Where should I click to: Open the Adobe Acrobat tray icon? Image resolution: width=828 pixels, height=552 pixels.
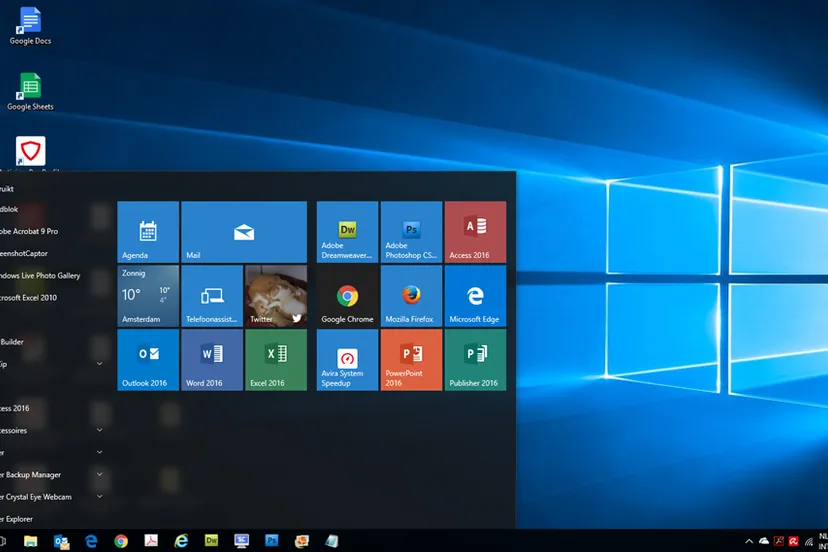778,541
